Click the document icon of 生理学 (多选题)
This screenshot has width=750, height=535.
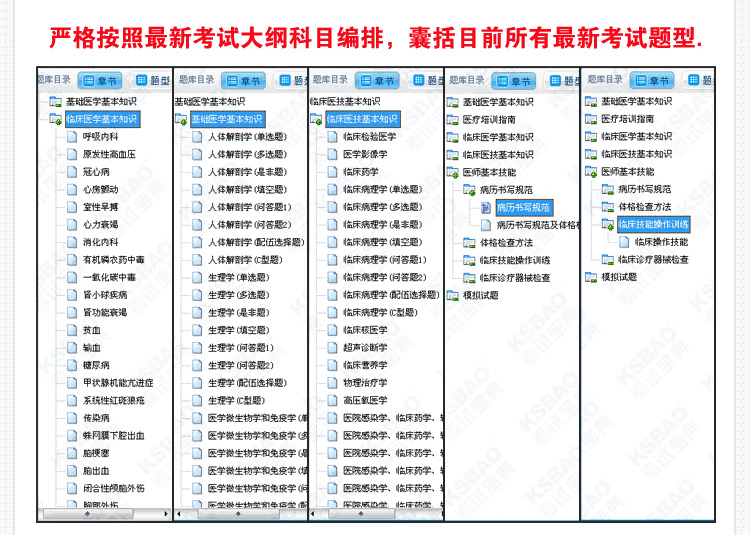[x=197, y=295]
